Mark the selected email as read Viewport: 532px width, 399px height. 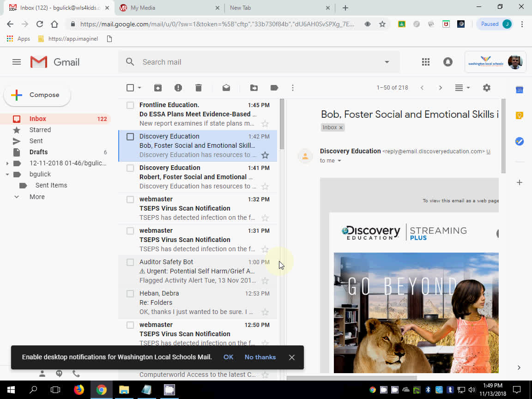click(x=226, y=87)
